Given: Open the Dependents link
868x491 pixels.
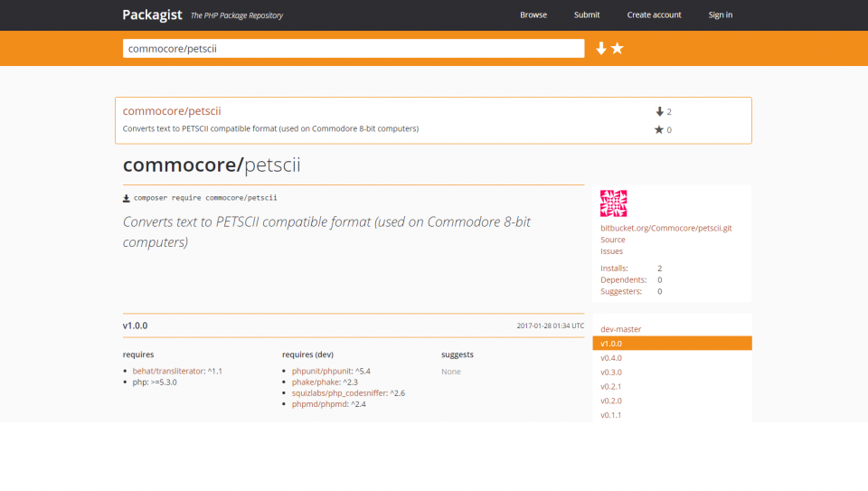Looking at the screenshot, I should pos(623,280).
